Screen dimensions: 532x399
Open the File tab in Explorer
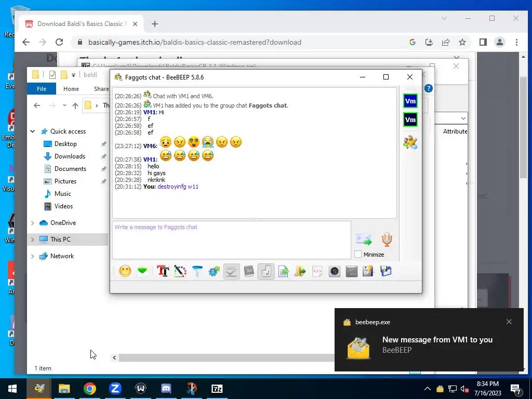click(42, 88)
